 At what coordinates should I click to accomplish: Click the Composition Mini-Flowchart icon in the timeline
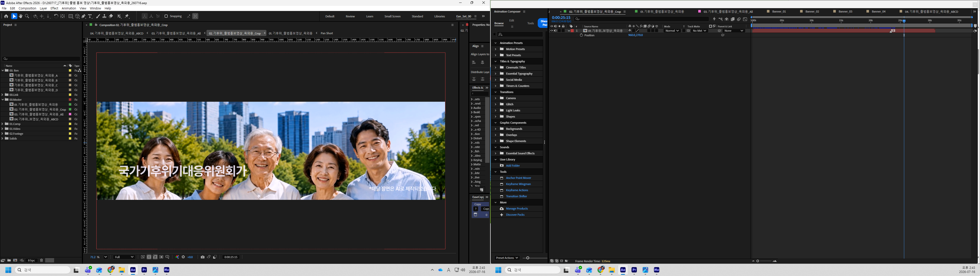pos(720,19)
